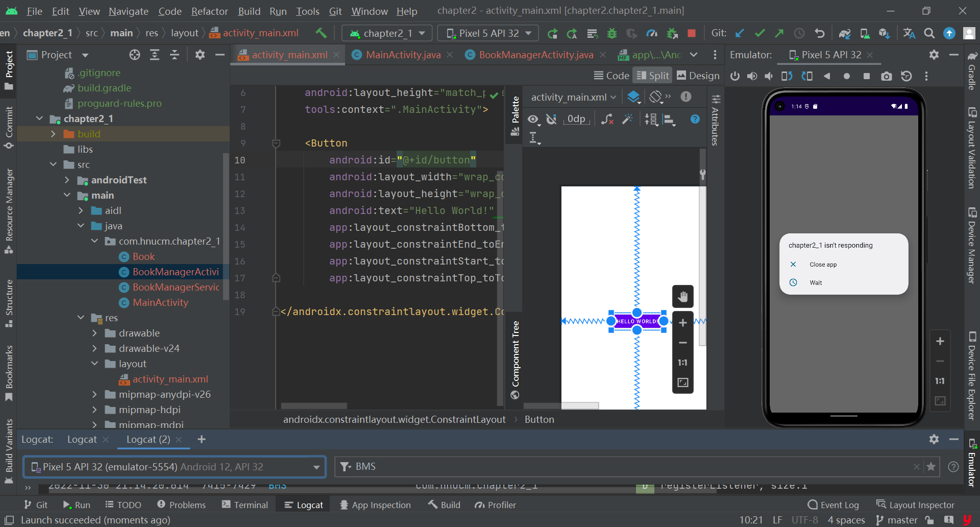
Task: Open the Build menu
Action: coord(249,11)
